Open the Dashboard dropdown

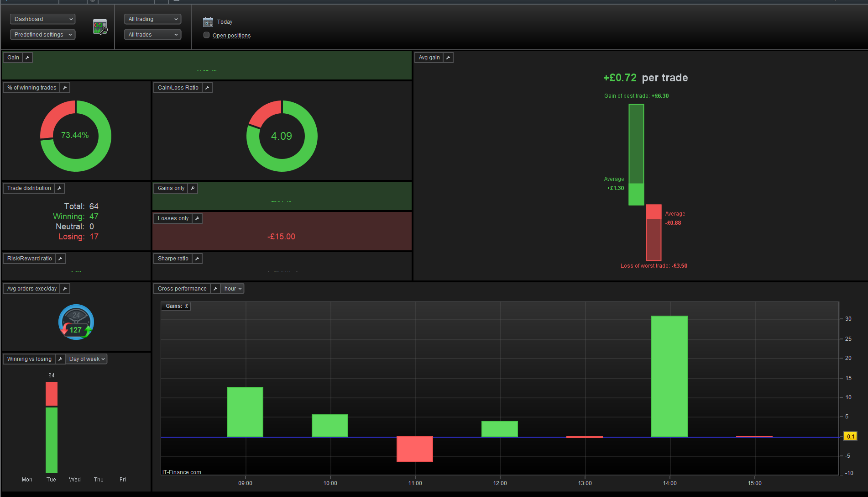tap(42, 19)
